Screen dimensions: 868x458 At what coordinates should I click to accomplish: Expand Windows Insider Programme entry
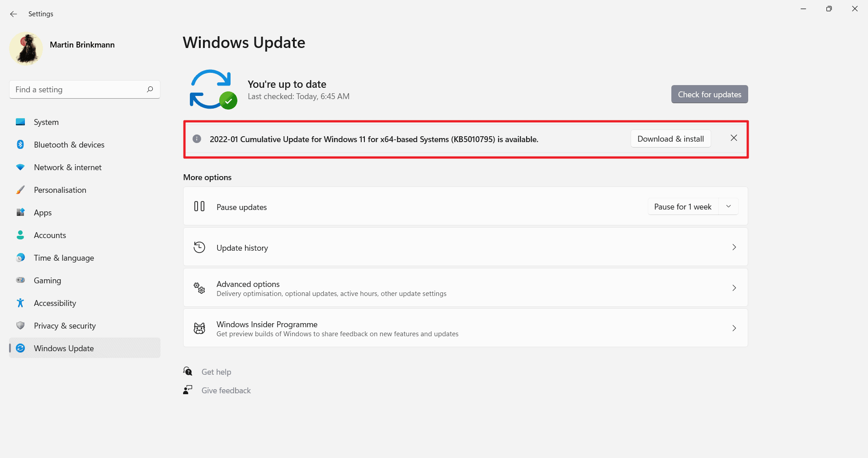point(734,328)
